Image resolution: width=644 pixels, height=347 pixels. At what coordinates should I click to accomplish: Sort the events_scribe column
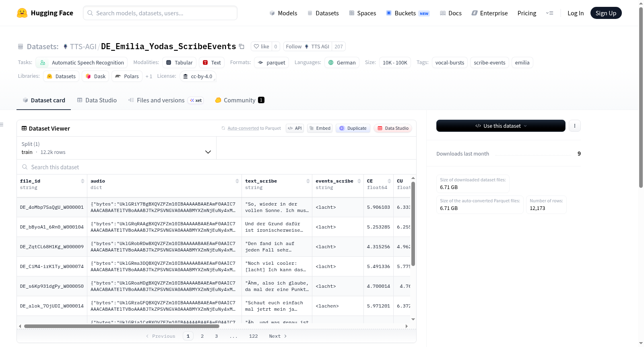[359, 181]
